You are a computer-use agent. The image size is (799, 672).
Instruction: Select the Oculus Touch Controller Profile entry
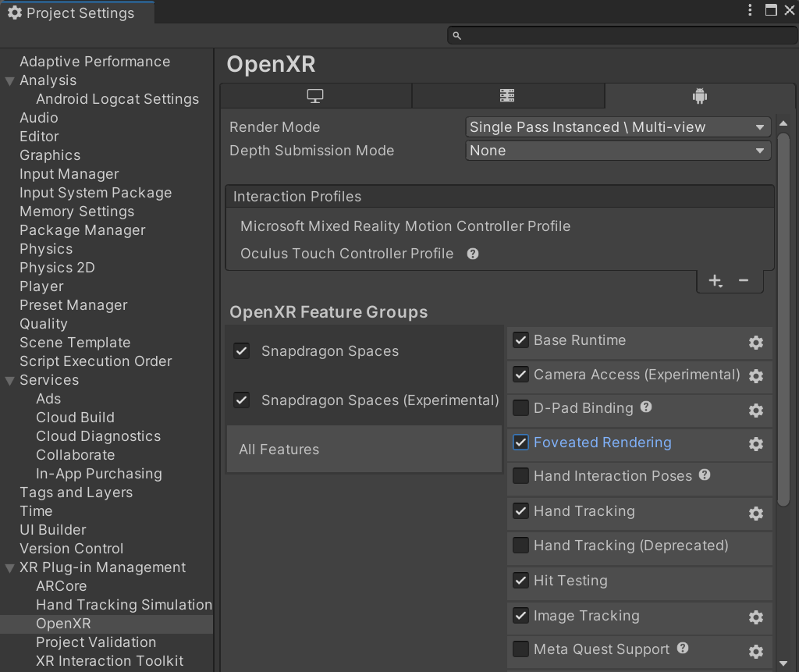click(x=346, y=254)
